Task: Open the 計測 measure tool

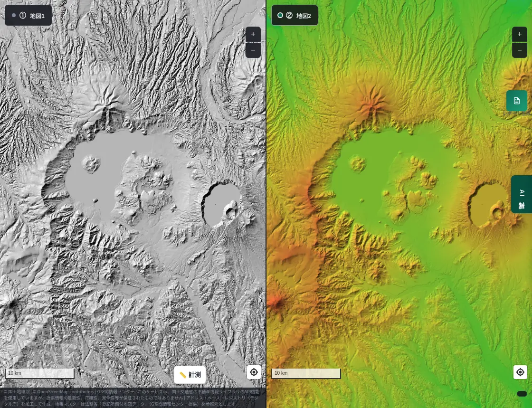Action: point(190,375)
